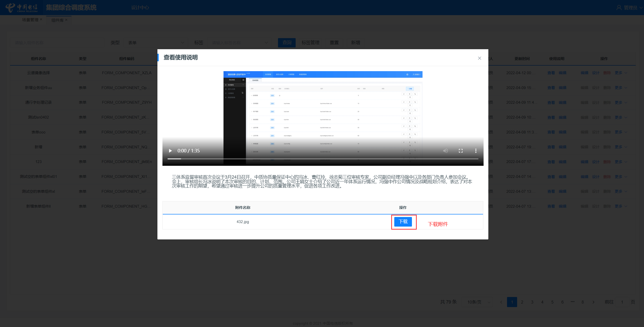644x327 pixels.
Task: Open the 标签 name dropdown
Action: (x=239, y=43)
